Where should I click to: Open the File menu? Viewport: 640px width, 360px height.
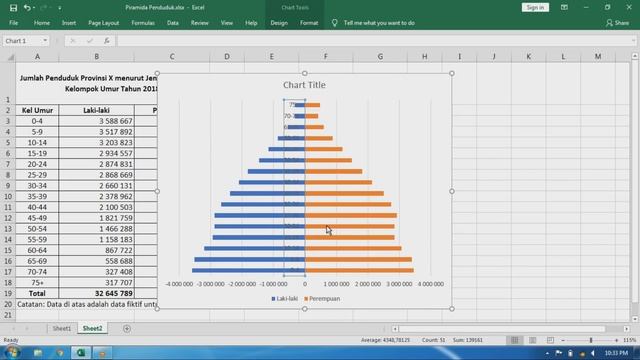pyautogui.click(x=13, y=23)
